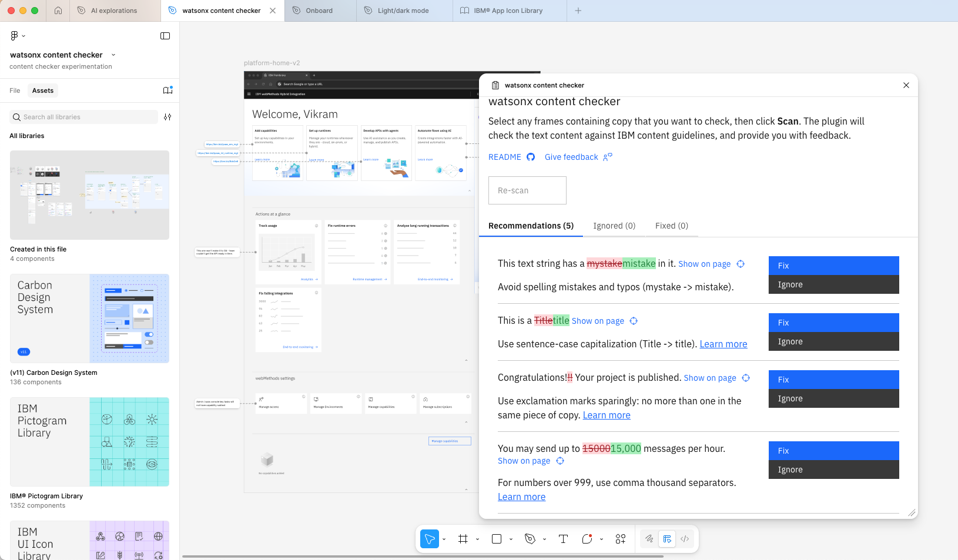Viewport: 958px width, 560px height.
Task: Switch to Draw mode
Action: click(649, 539)
